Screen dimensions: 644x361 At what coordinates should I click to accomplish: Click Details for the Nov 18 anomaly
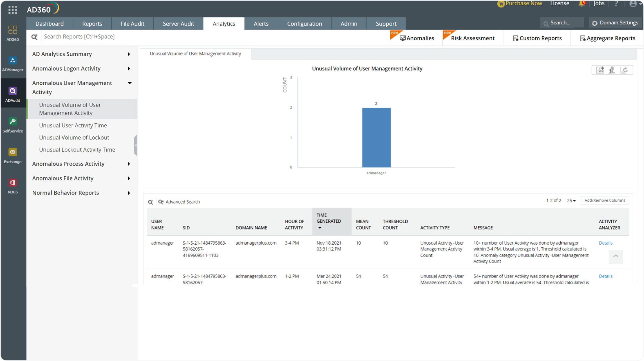tap(605, 243)
